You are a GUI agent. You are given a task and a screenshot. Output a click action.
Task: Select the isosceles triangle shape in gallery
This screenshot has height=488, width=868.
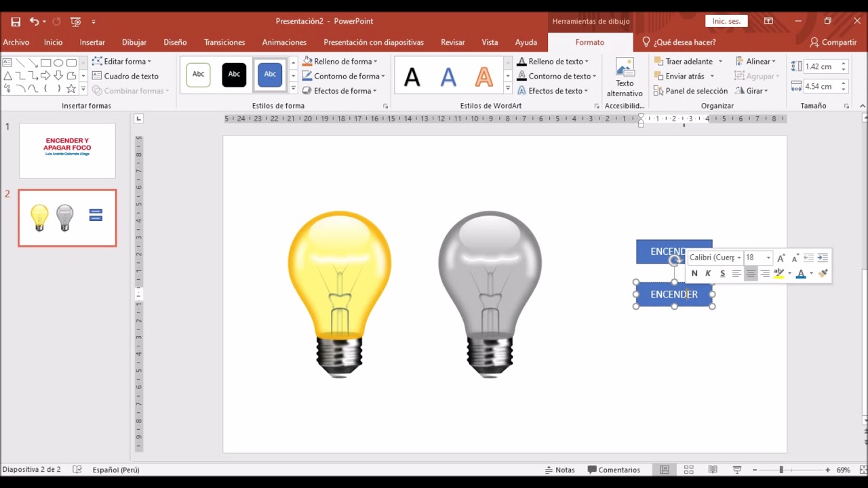pyautogui.click(x=7, y=75)
